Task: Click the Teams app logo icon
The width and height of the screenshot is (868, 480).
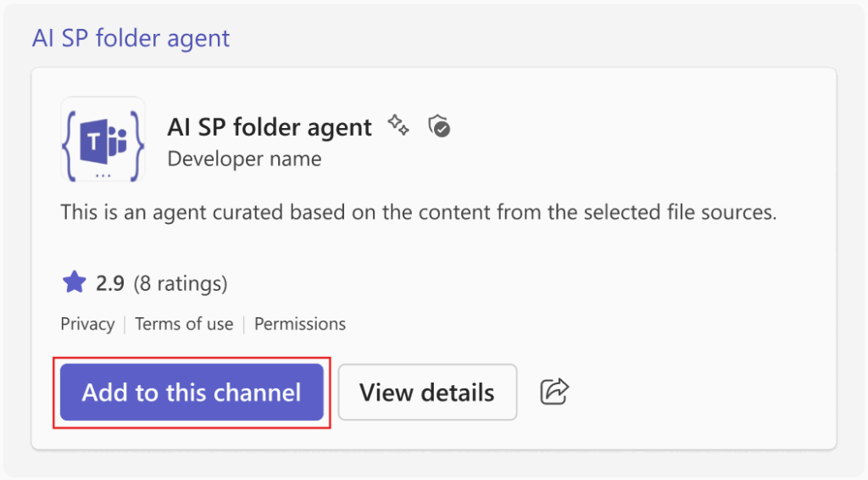Action: pyautogui.click(x=103, y=141)
